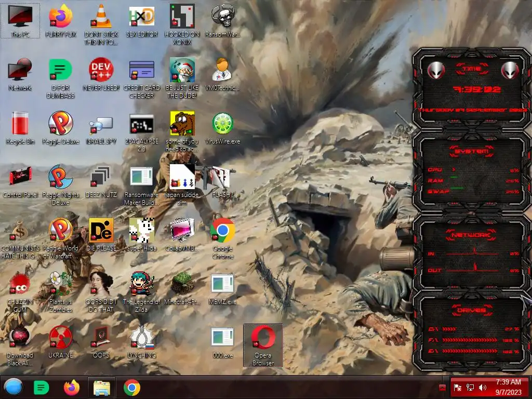Select the OOPS DID I DO THAT portrait icon

click(x=101, y=292)
